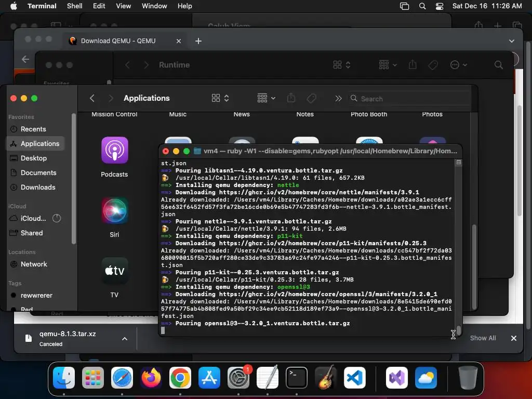The height and width of the screenshot is (399, 532).
Task: Open Spotlight search in menu bar
Action: pos(422,6)
